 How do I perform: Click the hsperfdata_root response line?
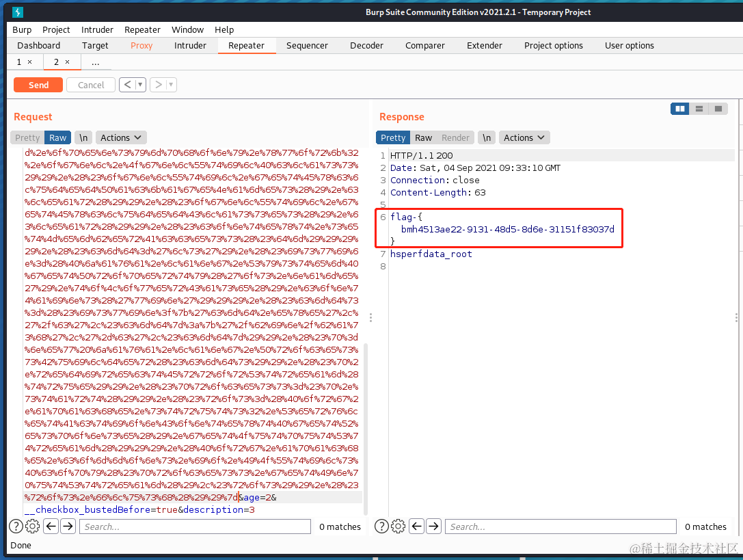(431, 254)
